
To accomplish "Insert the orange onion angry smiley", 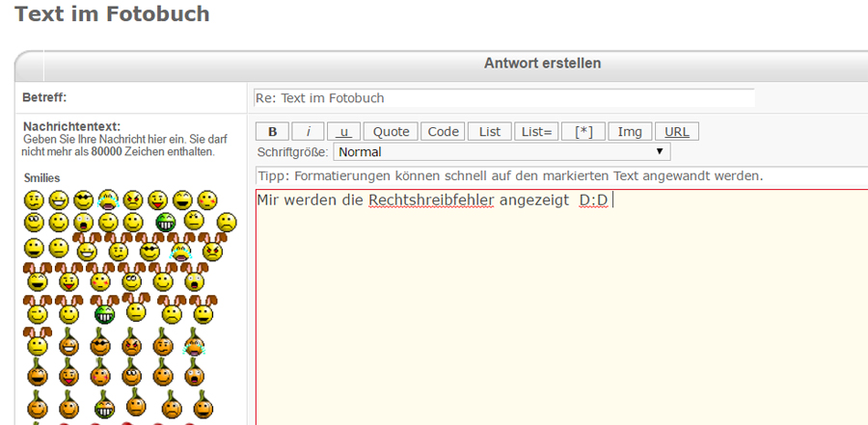I will [132, 342].
